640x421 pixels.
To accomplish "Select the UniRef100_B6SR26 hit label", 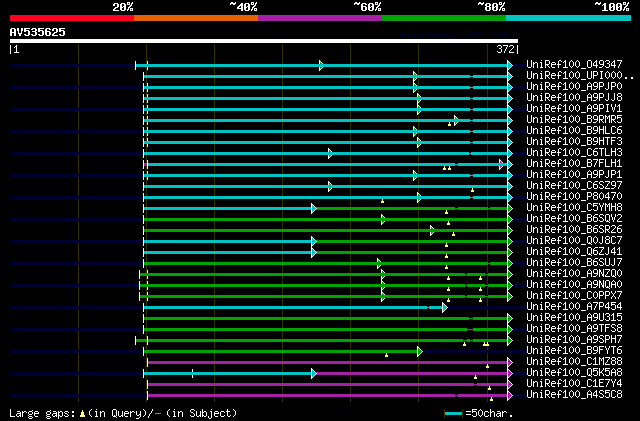I will click(x=574, y=229).
